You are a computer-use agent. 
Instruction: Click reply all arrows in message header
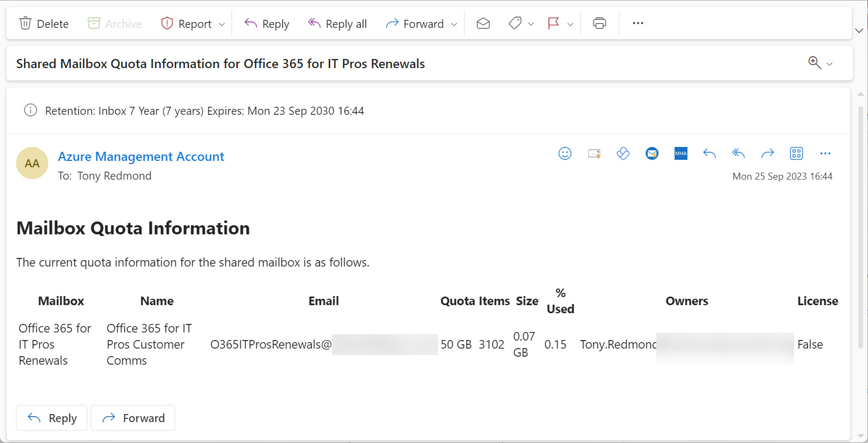[x=739, y=153]
